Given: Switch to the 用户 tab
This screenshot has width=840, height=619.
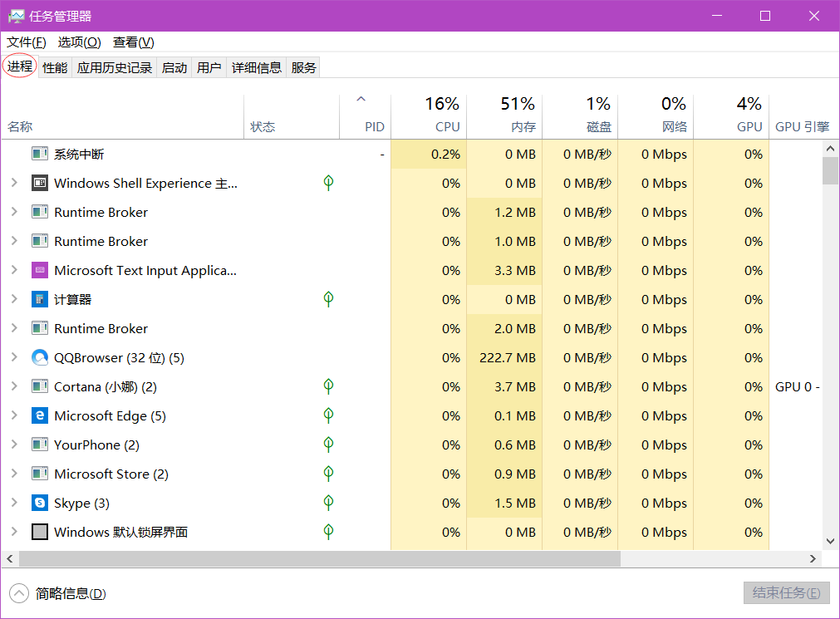Looking at the screenshot, I should point(209,67).
